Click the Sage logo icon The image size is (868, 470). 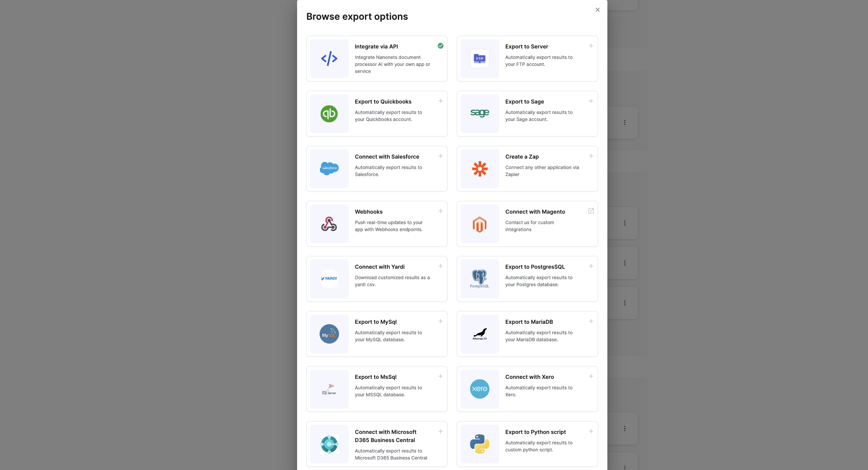pos(479,113)
